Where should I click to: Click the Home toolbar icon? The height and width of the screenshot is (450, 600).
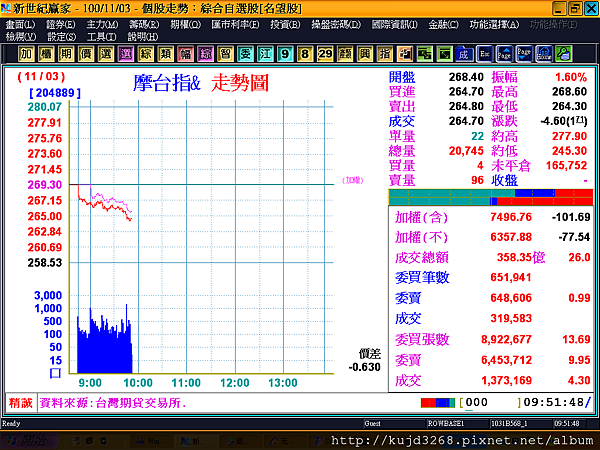point(544,54)
